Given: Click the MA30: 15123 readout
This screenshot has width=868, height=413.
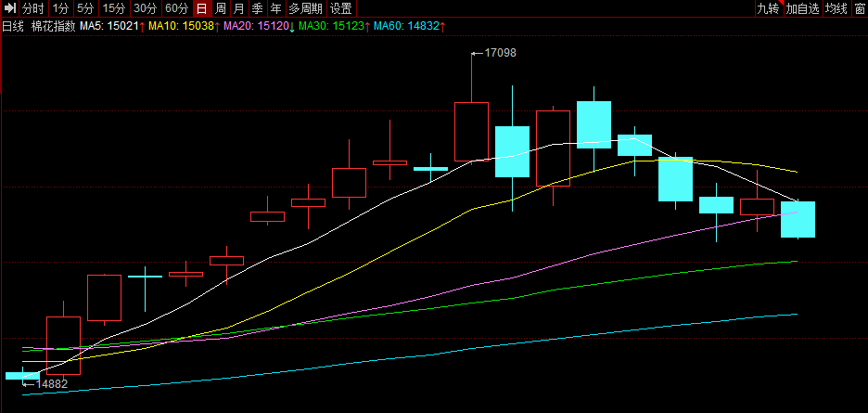Looking at the screenshot, I should coord(335,25).
